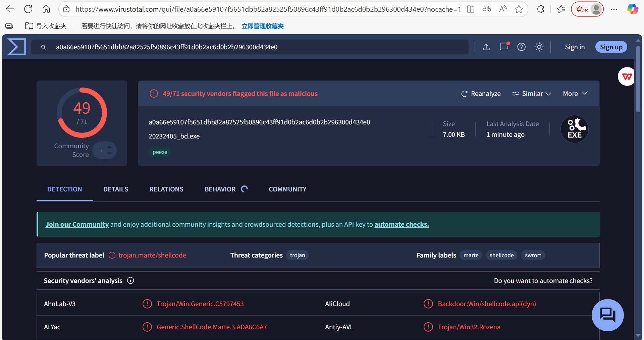Viewport: 644px width, 340px height.
Task: Open the DETAILS tab
Action: coord(116,189)
